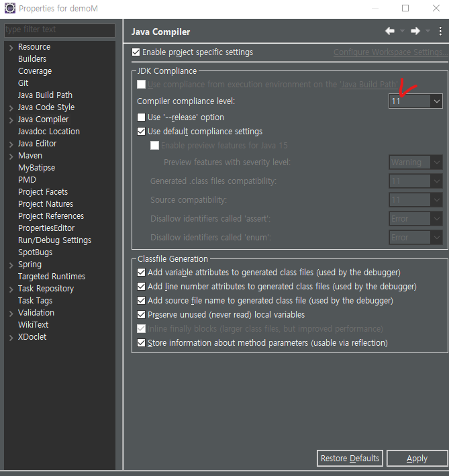Close the Properties for demoM dialog
Viewport: 449px width, 476px height.
pyautogui.click(x=436, y=8)
